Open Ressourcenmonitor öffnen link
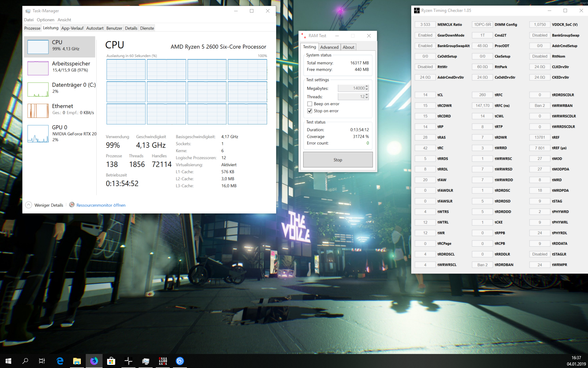588x368 pixels. pyautogui.click(x=101, y=205)
